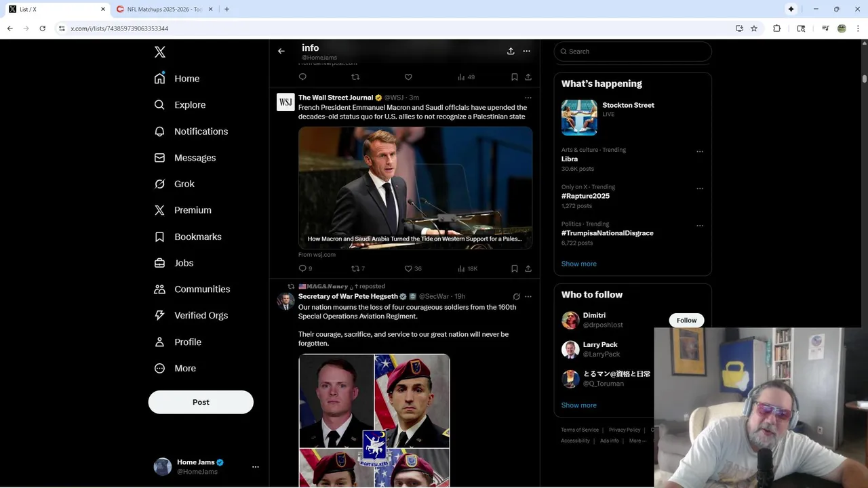Viewport: 868px width, 488px height.
Task: Click WSJ avatar on the post
Action: 285,102
